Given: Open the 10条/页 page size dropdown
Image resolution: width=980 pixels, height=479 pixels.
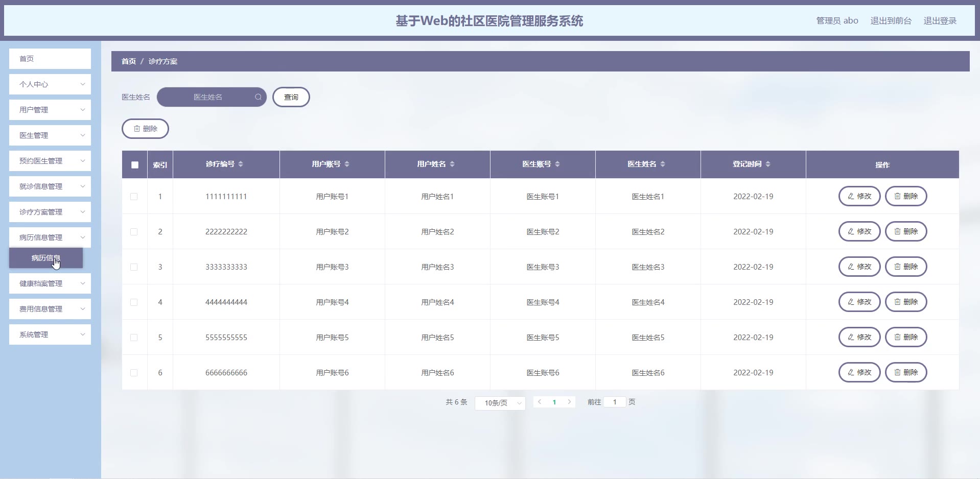Looking at the screenshot, I should (x=500, y=403).
